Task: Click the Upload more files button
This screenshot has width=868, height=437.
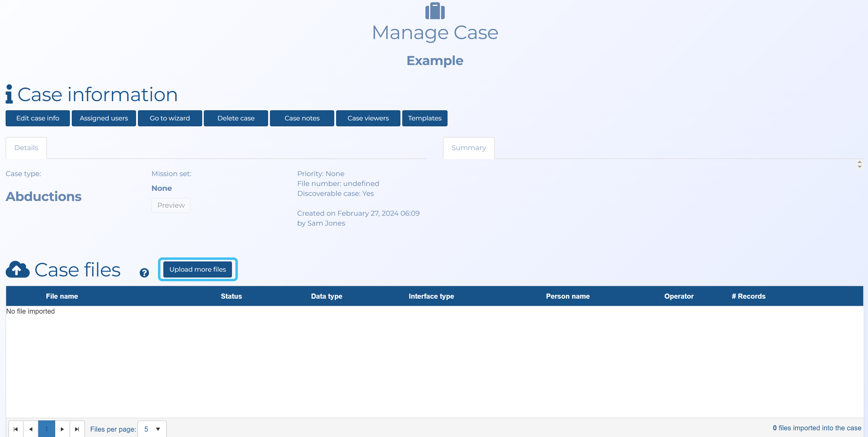Action: coord(197,269)
